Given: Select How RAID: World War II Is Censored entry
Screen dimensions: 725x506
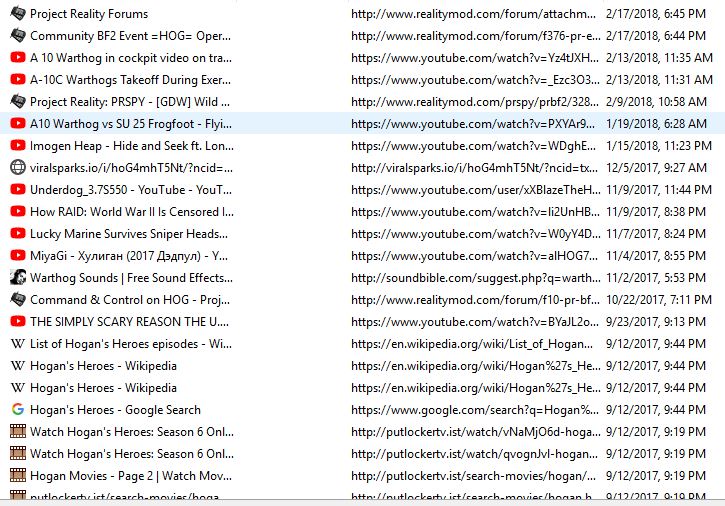Looking at the screenshot, I should 131,212.
